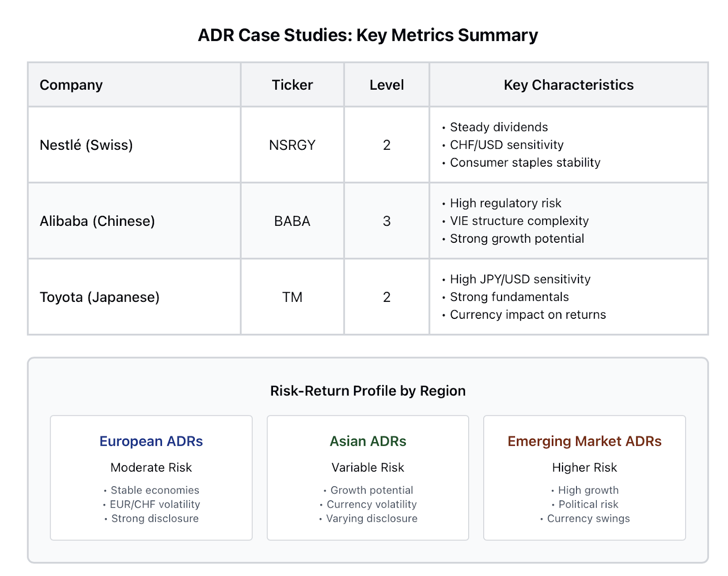Click 'EUR/CHF volatility' bullet text
This screenshot has width=728, height=576.
155,505
